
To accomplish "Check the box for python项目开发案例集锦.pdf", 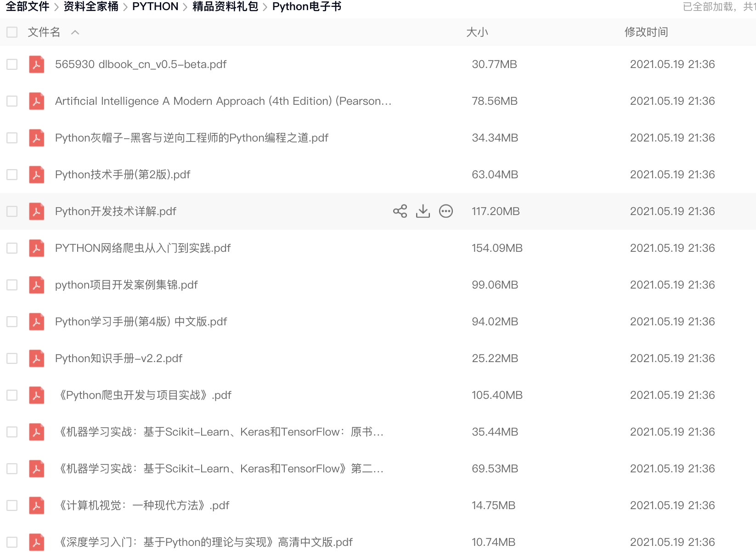I will 12,285.
